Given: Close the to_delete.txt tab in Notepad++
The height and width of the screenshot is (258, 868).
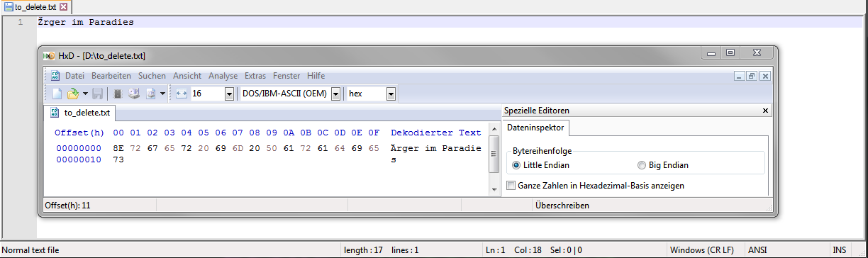Looking at the screenshot, I should [64, 6].
